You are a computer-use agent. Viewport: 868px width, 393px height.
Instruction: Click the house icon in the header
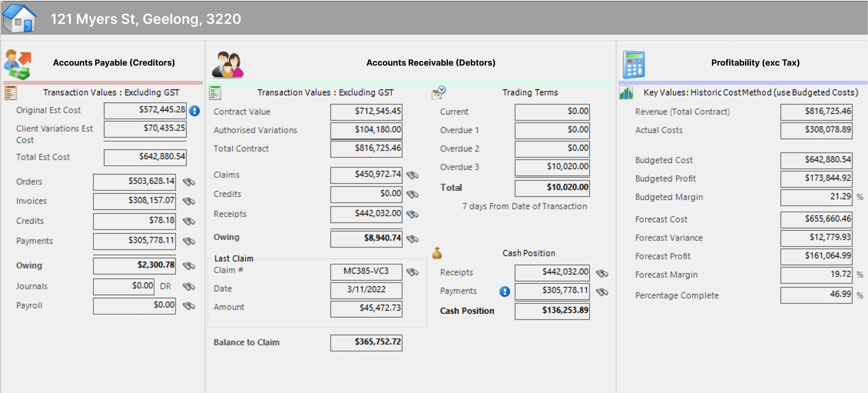pyautogui.click(x=19, y=18)
